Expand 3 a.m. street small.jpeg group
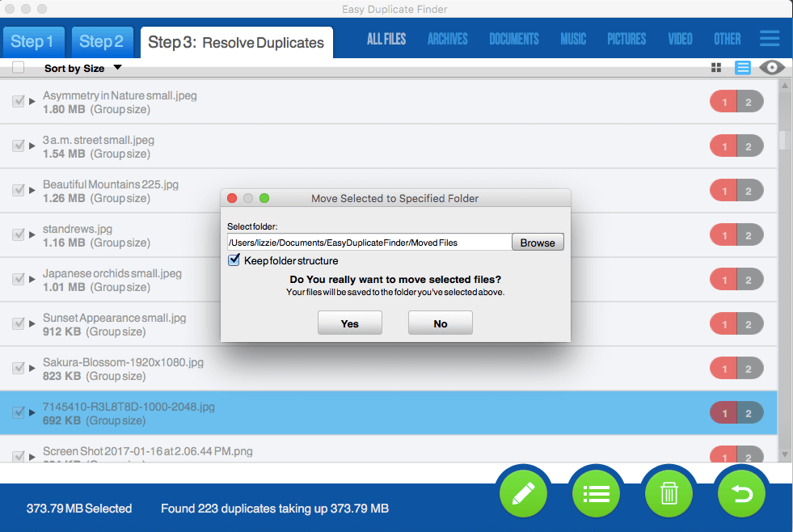 tap(32, 146)
